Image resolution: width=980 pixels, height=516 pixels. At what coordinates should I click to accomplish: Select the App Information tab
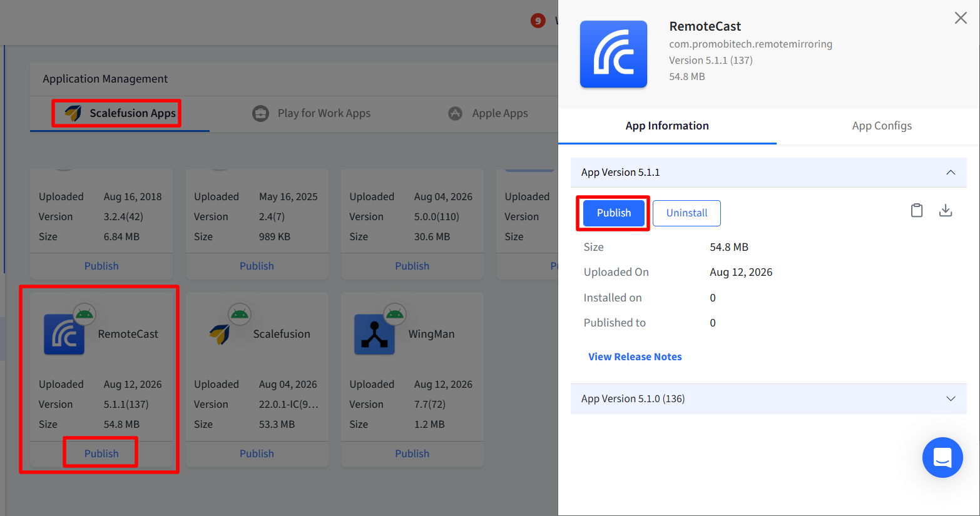[667, 126]
